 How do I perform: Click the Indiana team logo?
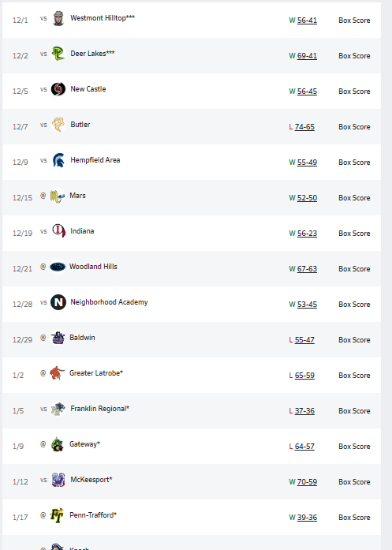pos(58,230)
